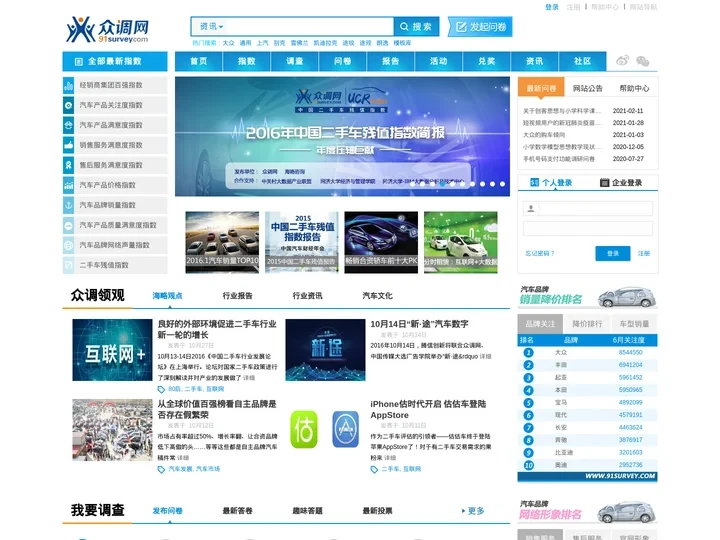Screen dimensions: 720x540
Task: Switch to the 网站公告 tab
Action: pos(588,88)
